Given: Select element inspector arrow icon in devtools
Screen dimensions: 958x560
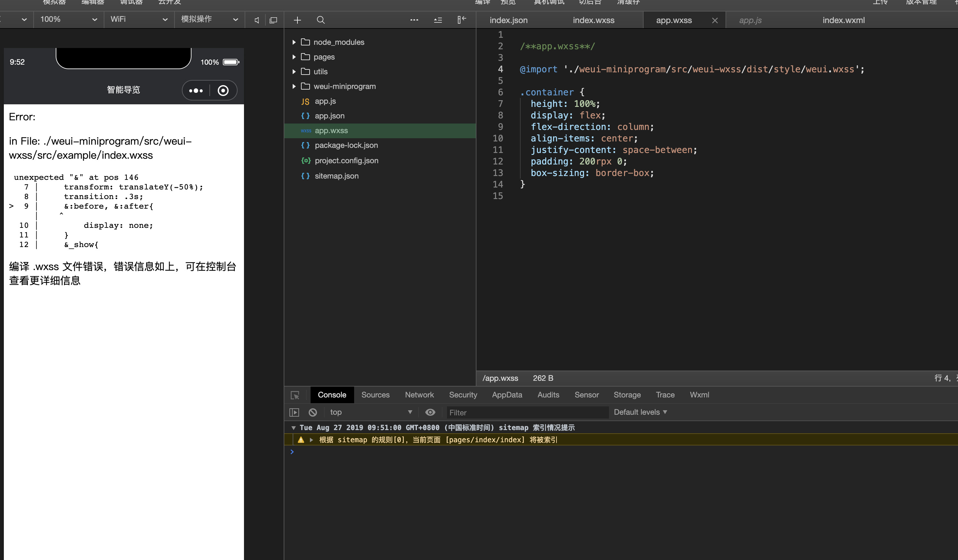Looking at the screenshot, I should 295,395.
